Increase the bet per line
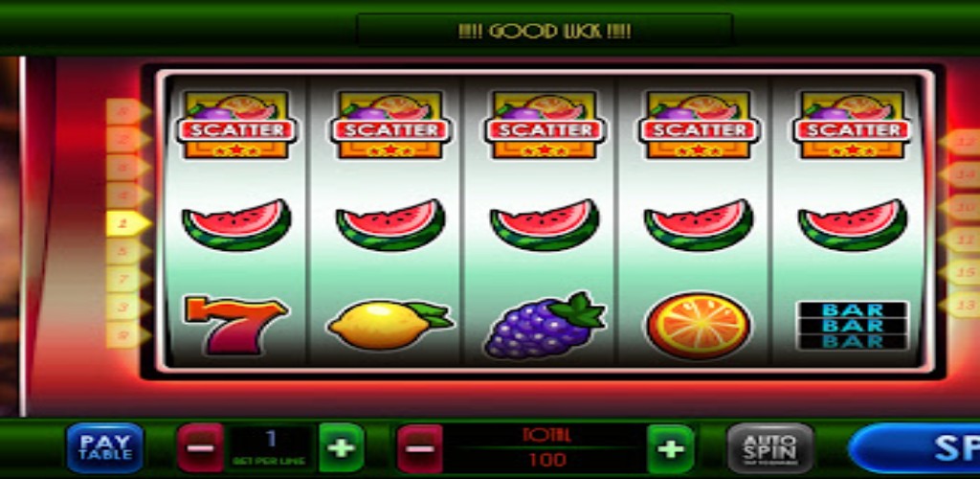This screenshot has height=479, width=980. click(x=342, y=447)
